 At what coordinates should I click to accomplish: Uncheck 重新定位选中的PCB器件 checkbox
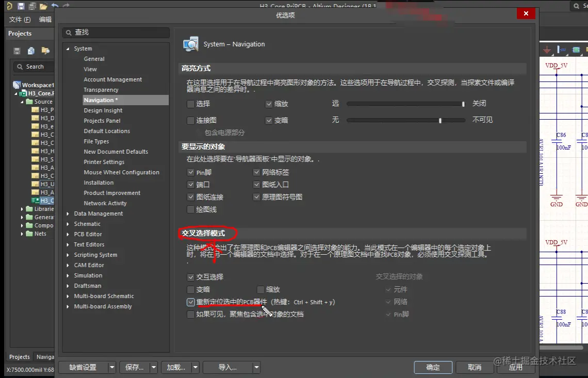[x=190, y=302]
